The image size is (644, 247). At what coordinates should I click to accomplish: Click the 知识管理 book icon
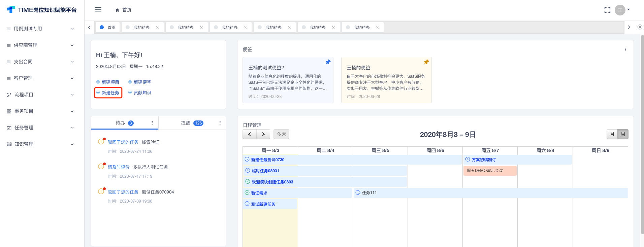9,144
